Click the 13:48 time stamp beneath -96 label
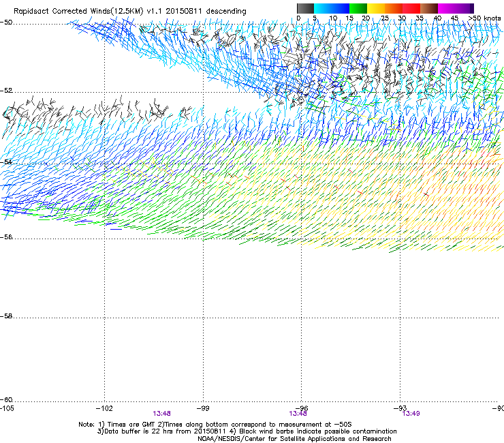Image resolution: width=504 pixels, height=443 pixels. [298, 414]
